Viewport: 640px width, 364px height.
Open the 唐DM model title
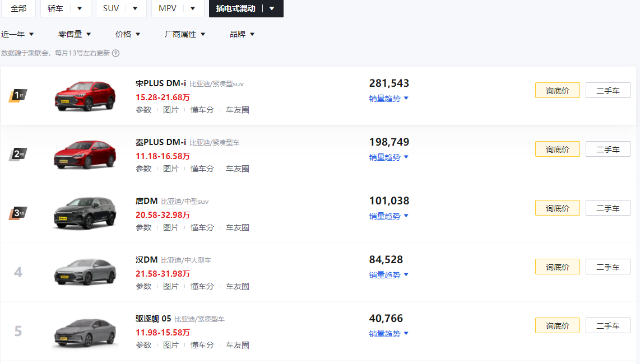(146, 201)
